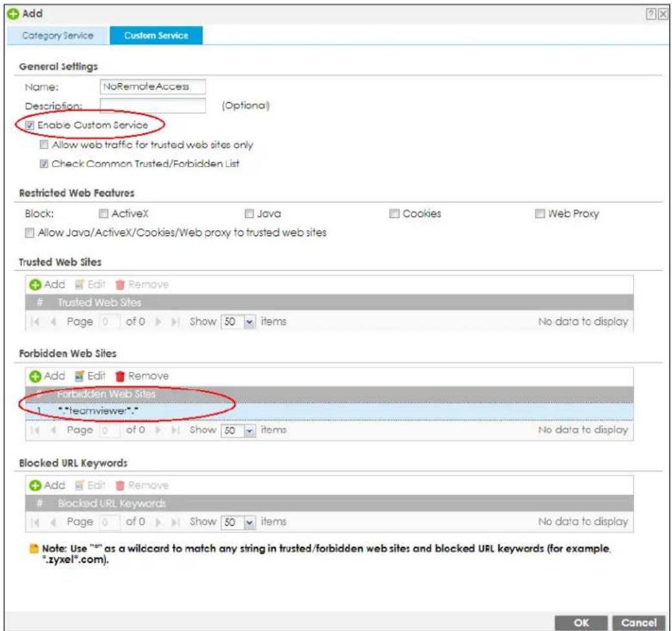Open Blocked URL Keywords items-per-page dropdown
This screenshot has height=631, width=672.
point(249,522)
